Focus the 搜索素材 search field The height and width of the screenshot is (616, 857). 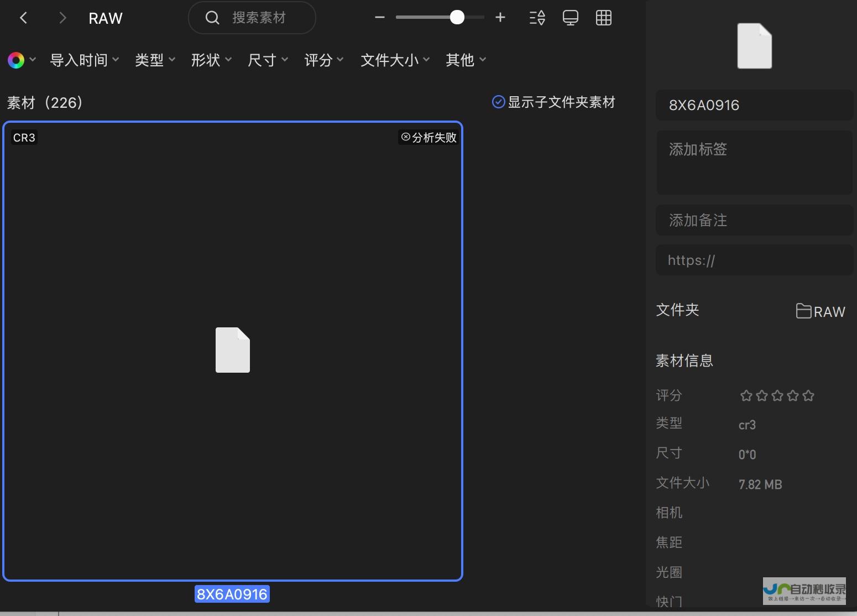coord(252,18)
